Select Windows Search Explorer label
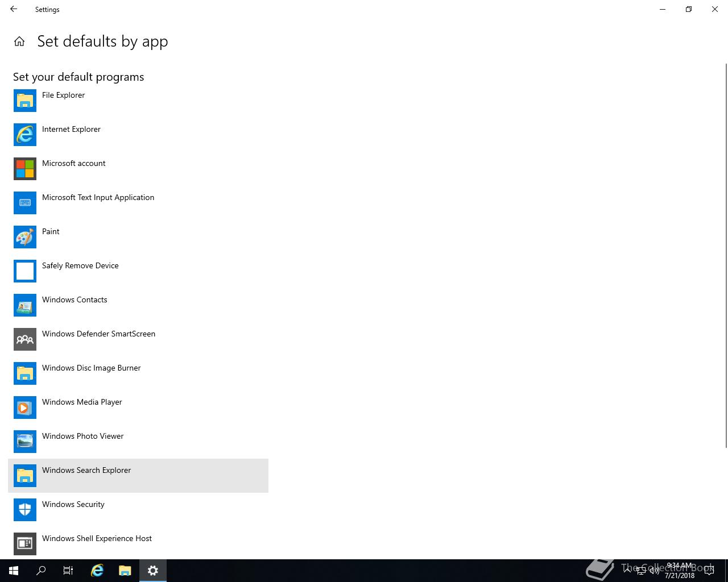This screenshot has width=728, height=582. (x=86, y=470)
